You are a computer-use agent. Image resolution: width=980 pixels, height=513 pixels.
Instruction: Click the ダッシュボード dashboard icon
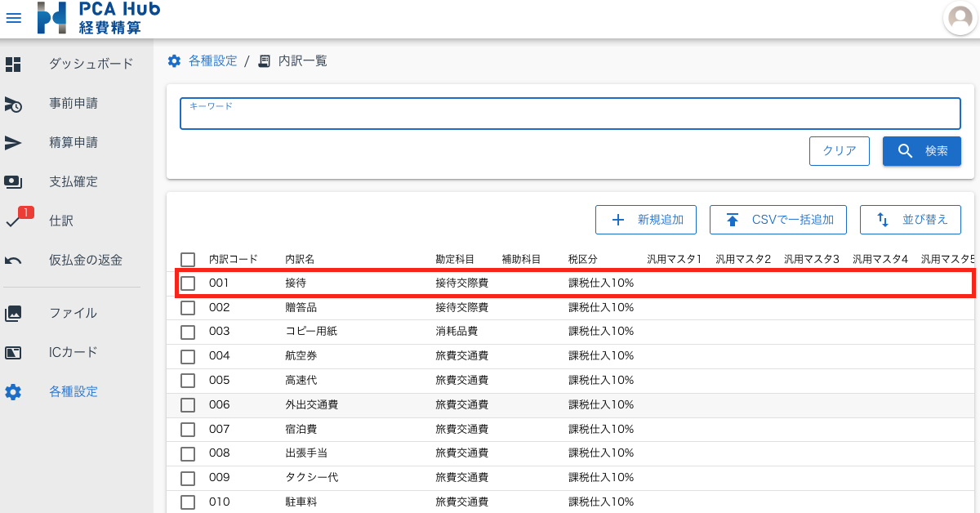[x=13, y=64]
